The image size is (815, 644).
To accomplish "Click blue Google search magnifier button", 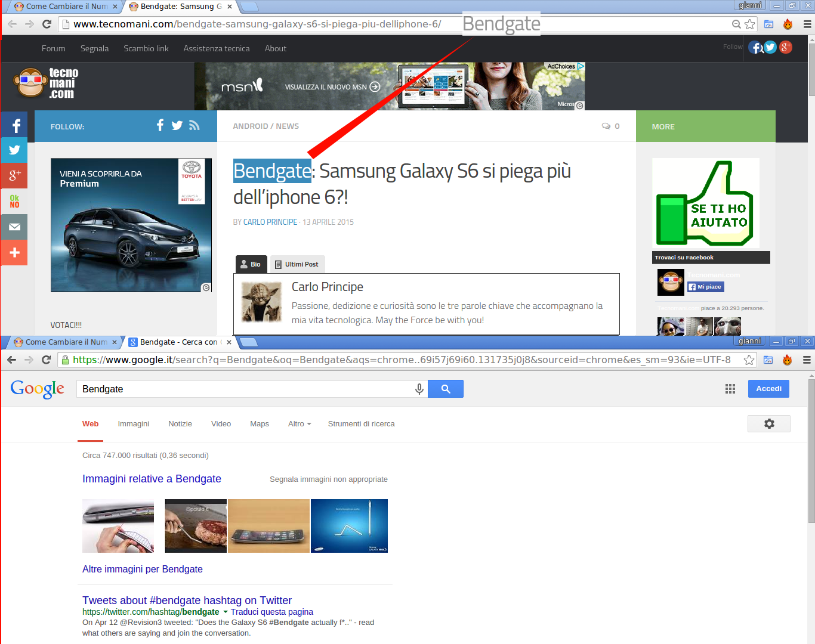I will (446, 389).
